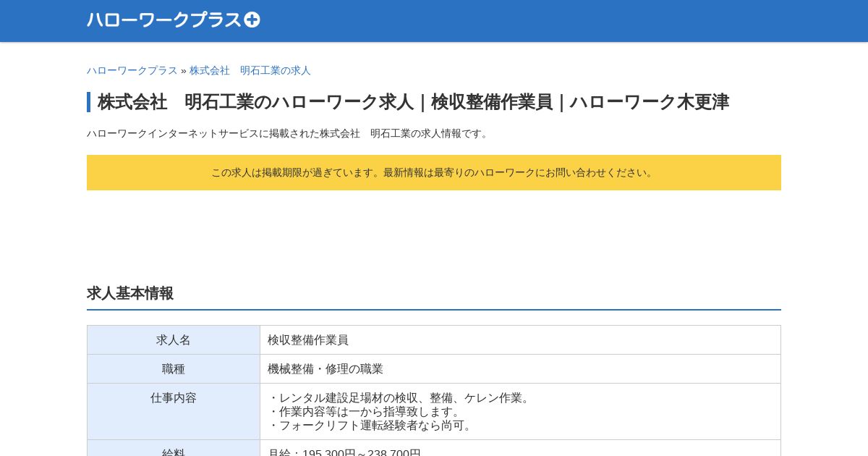Click the line レンタル建設足場材の検収、整備、ケレン作業
Viewport: 868px width, 456px height.
click(401, 398)
